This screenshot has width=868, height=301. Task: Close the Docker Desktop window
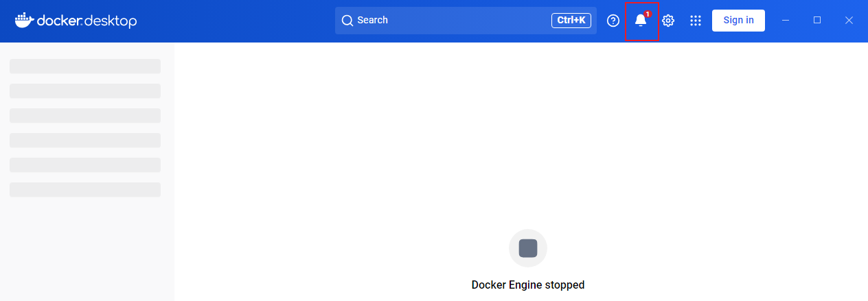[849, 21]
